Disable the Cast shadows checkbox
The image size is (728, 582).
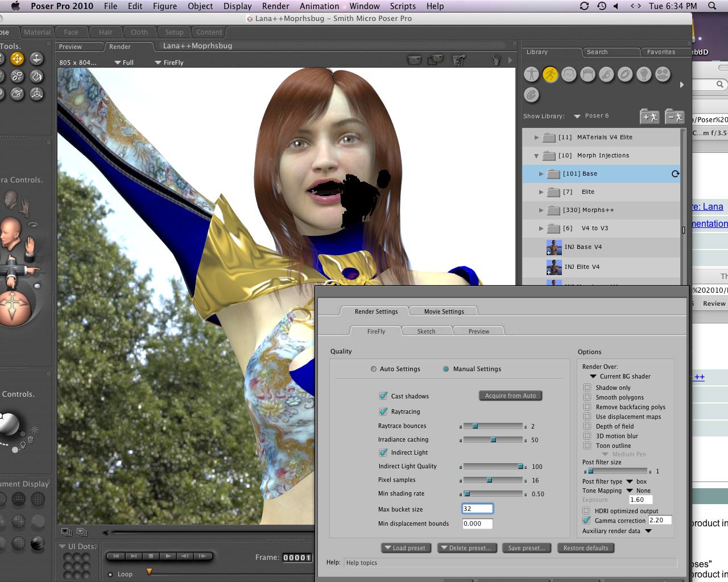[383, 396]
